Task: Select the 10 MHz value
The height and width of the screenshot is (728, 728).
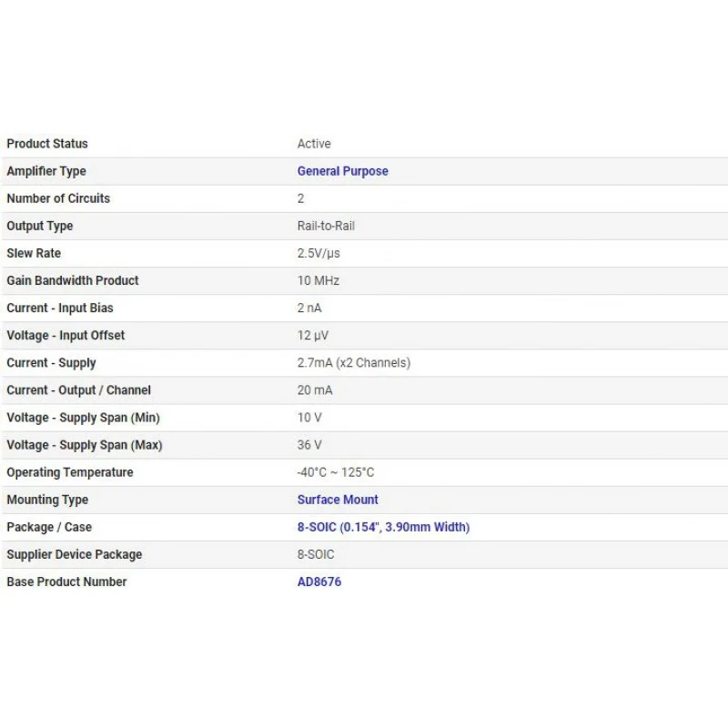Action: click(318, 281)
